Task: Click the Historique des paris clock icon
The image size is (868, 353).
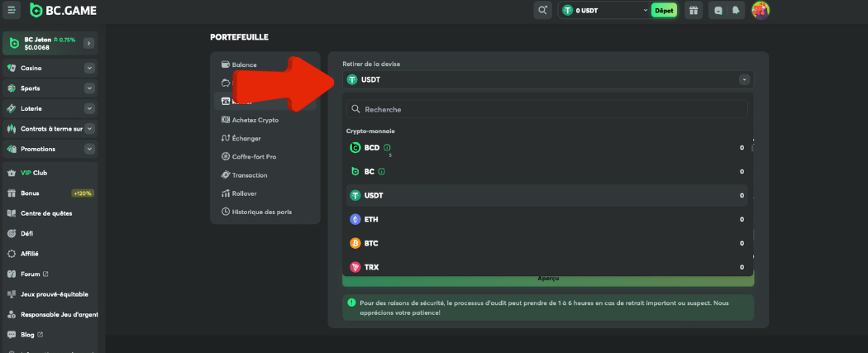Action: (226, 212)
